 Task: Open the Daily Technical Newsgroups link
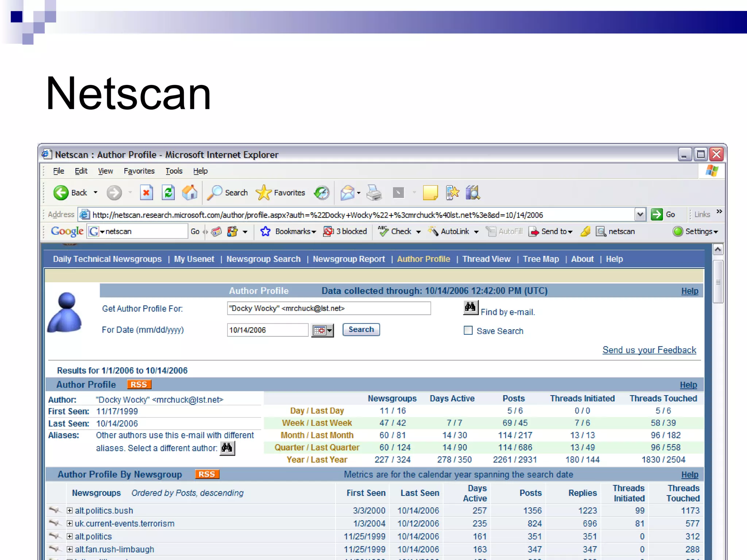click(107, 259)
